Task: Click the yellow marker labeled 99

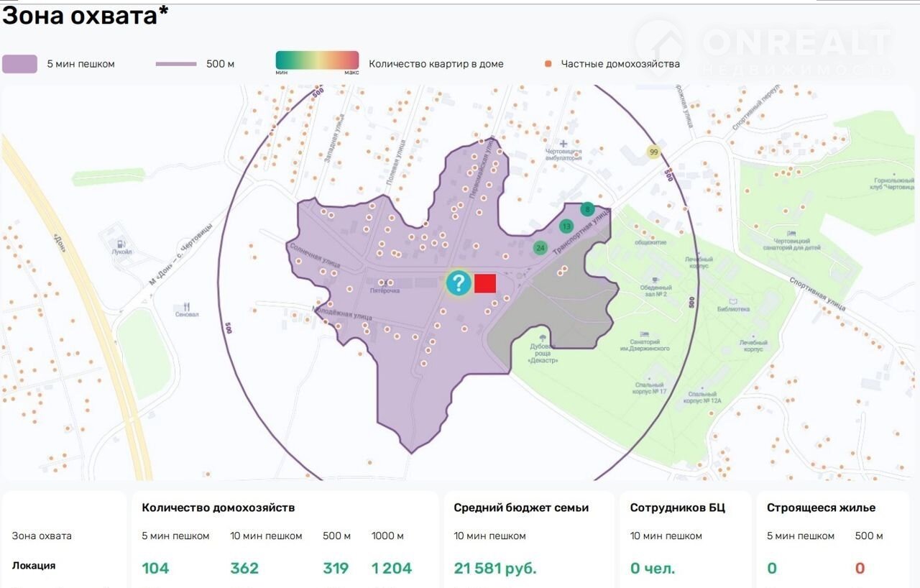Action: click(653, 152)
